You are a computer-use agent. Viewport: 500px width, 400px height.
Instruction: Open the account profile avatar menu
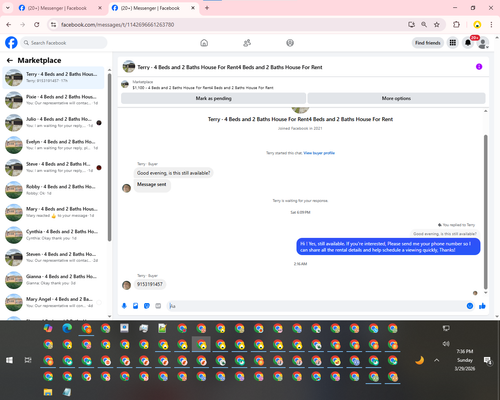tap(483, 43)
